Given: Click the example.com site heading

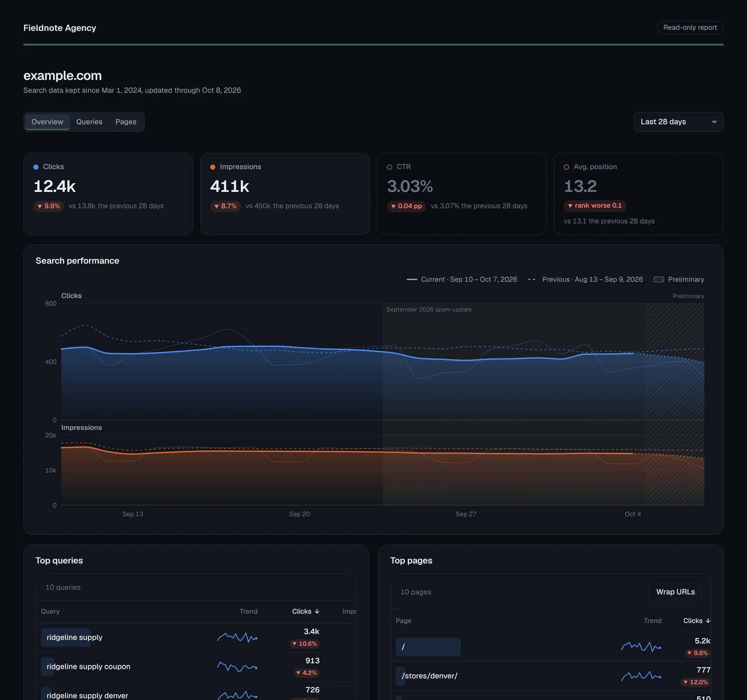Looking at the screenshot, I should tap(63, 76).
